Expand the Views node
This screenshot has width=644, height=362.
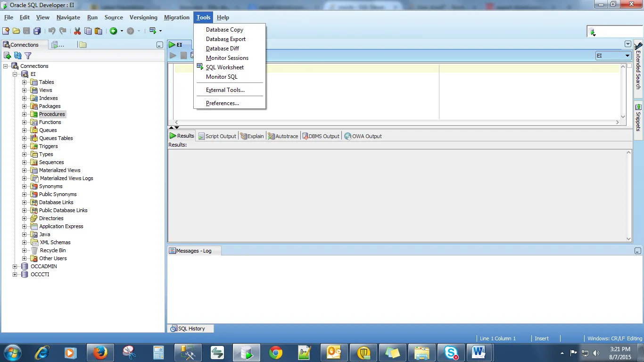coord(25,90)
